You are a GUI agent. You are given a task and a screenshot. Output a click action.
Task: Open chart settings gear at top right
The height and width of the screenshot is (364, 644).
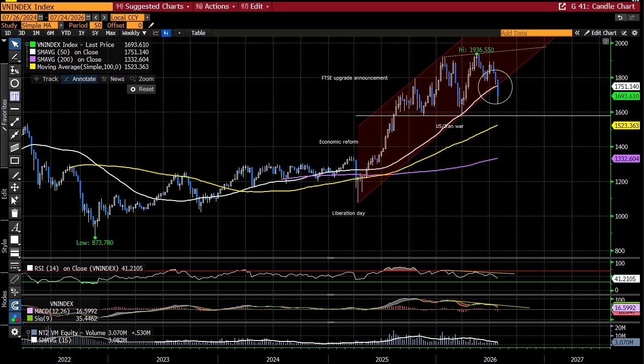point(635,33)
